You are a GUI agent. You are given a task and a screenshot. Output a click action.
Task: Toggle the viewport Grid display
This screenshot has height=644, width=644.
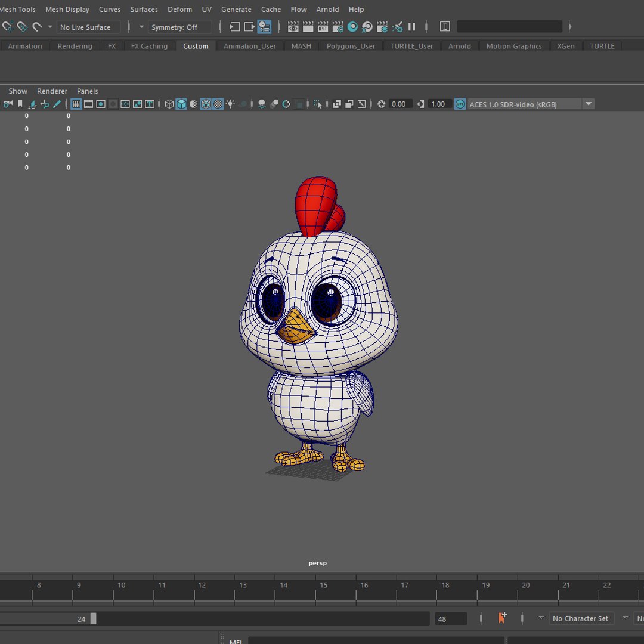pyautogui.click(x=76, y=104)
